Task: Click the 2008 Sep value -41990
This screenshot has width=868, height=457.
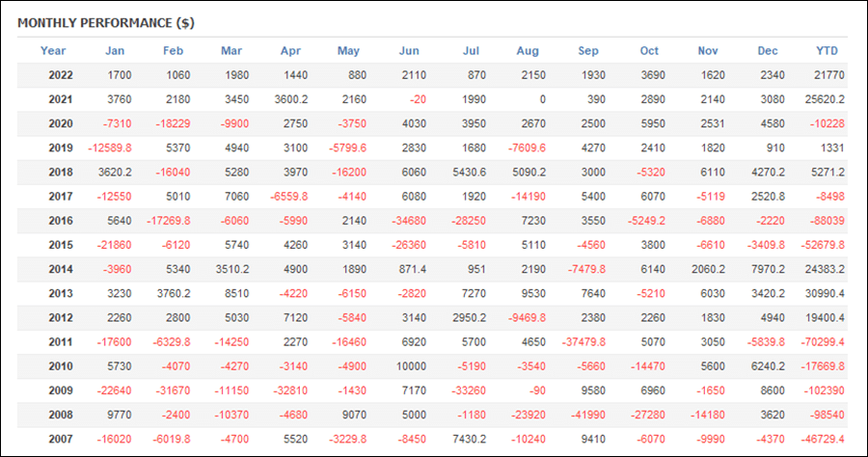Action: [588, 415]
